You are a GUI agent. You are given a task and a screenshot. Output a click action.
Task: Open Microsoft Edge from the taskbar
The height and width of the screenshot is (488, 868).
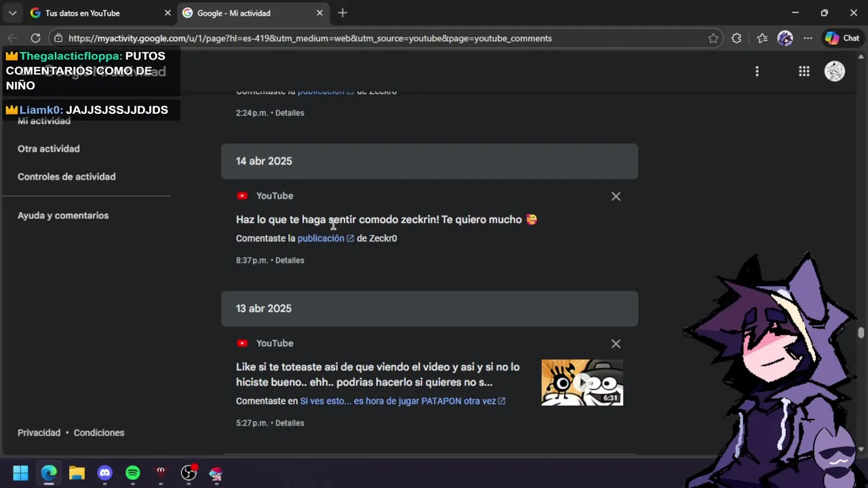[x=49, y=473]
